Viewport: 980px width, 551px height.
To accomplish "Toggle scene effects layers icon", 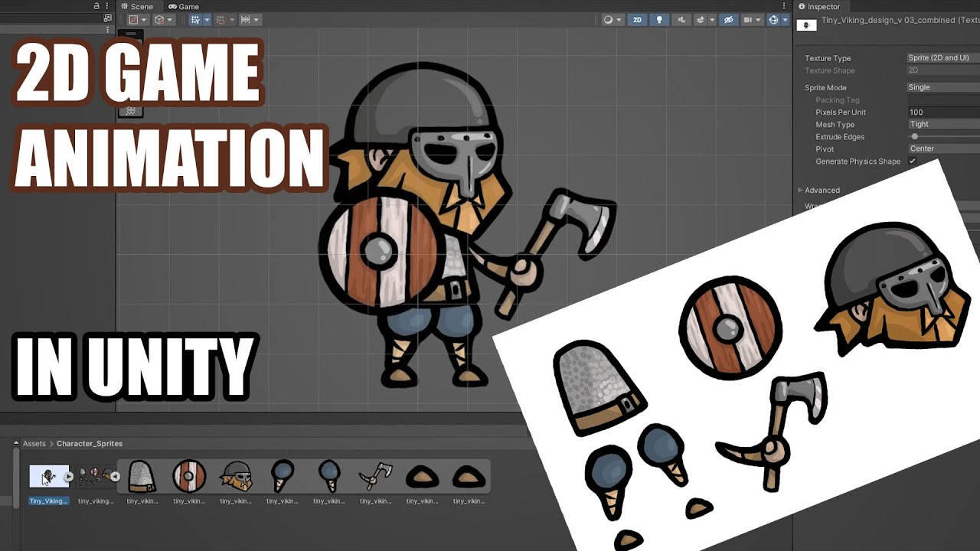I will point(701,20).
